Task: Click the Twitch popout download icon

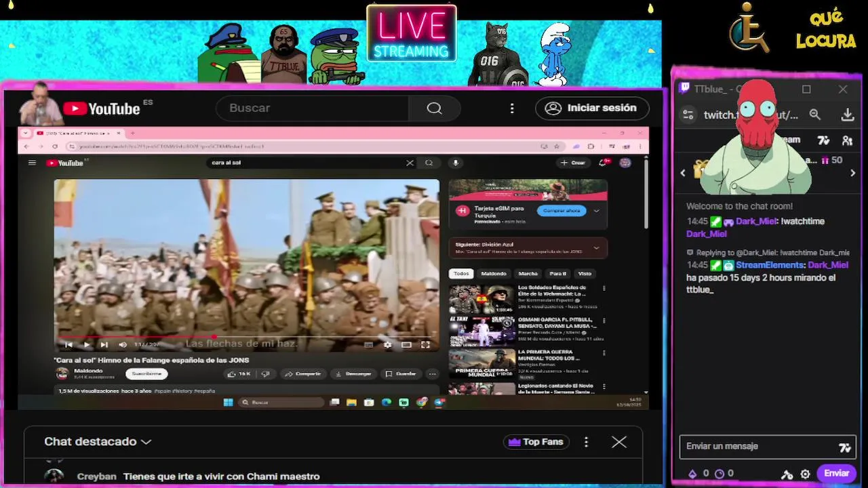Action: (x=848, y=115)
